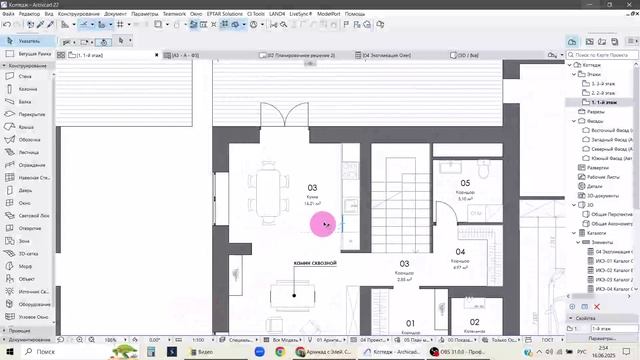Toggle the suspend groups icon in toolbar
640x360 pixels.
[224, 24]
